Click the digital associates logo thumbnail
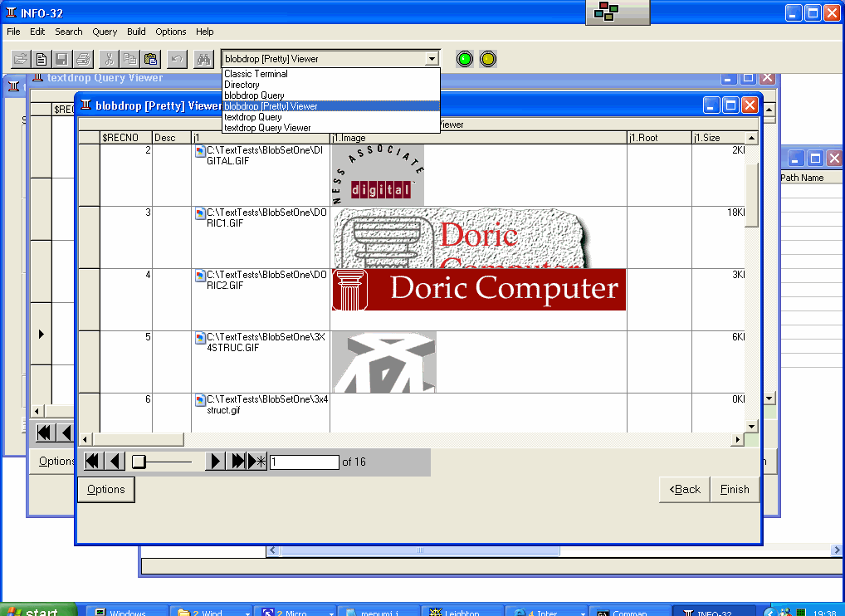The width and height of the screenshot is (845, 616). [x=378, y=175]
